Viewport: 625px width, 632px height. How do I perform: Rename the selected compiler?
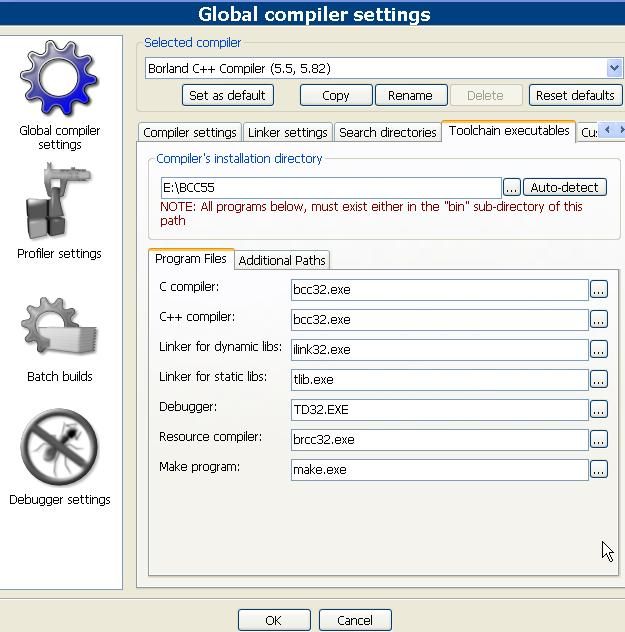(411, 95)
